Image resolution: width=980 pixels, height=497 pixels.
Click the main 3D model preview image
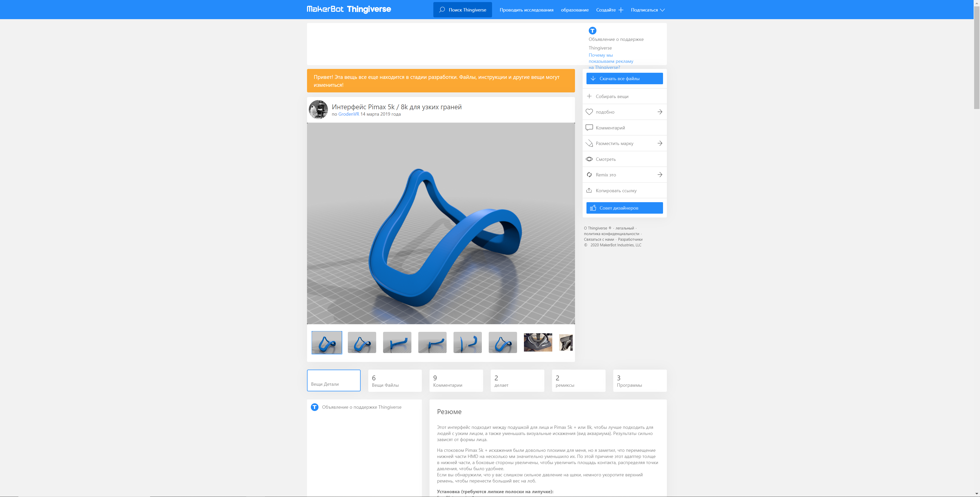[x=440, y=223]
